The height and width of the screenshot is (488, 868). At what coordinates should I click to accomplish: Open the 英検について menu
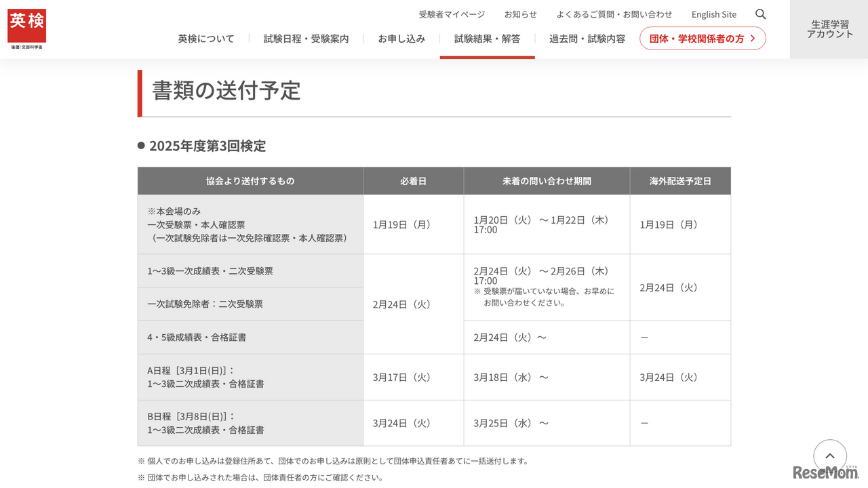[x=206, y=39]
